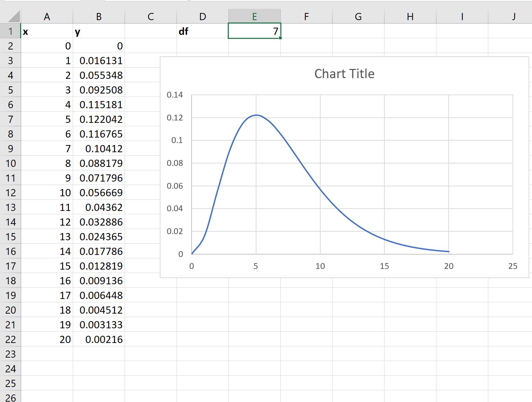532x402 pixels.
Task: Click x cell with value 20
Action: coord(47,339)
